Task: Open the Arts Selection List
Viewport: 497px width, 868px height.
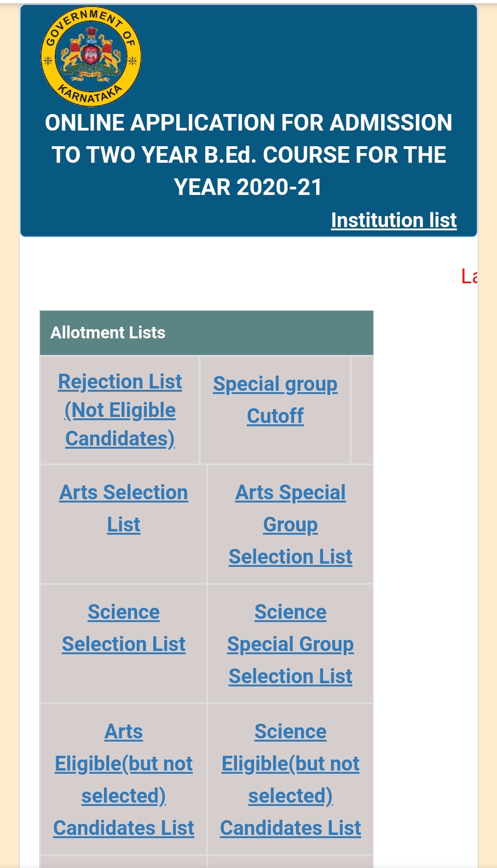Action: (122, 508)
